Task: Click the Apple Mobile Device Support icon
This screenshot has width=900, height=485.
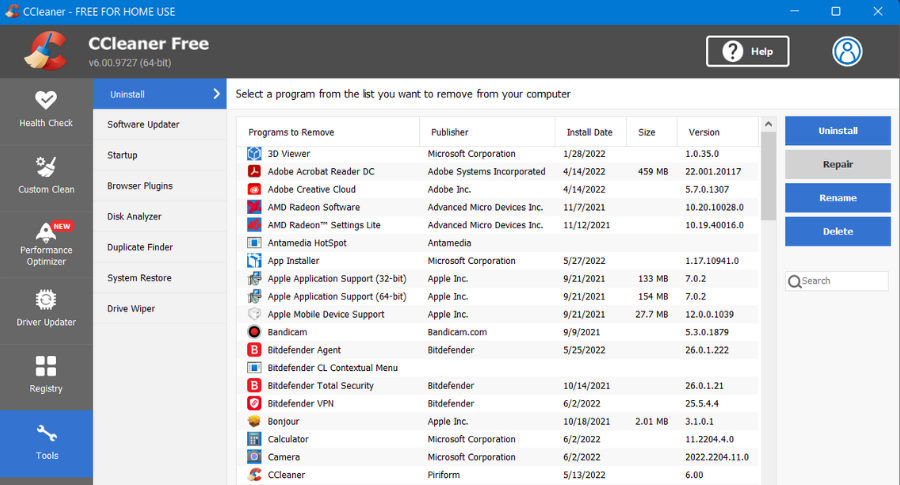Action: 254,314
